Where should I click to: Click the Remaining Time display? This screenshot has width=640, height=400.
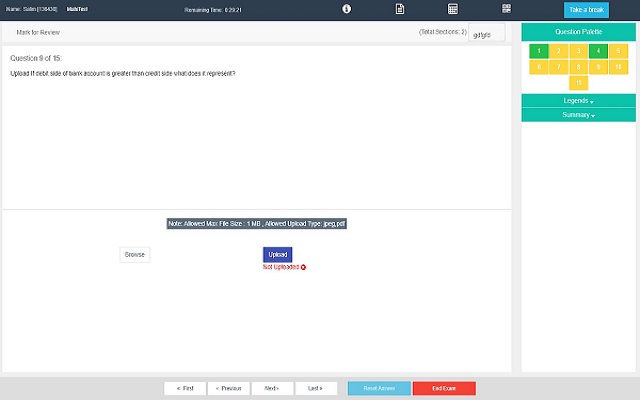[213, 10]
